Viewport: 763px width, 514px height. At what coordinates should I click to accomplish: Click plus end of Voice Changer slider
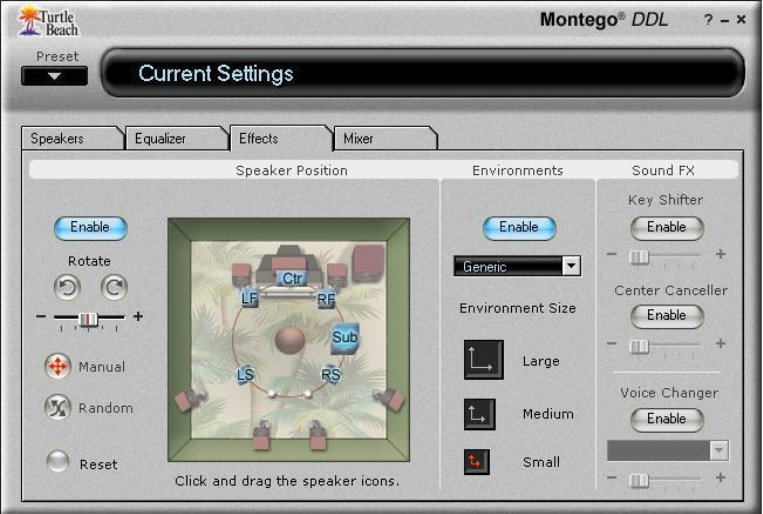pyautogui.click(x=721, y=477)
